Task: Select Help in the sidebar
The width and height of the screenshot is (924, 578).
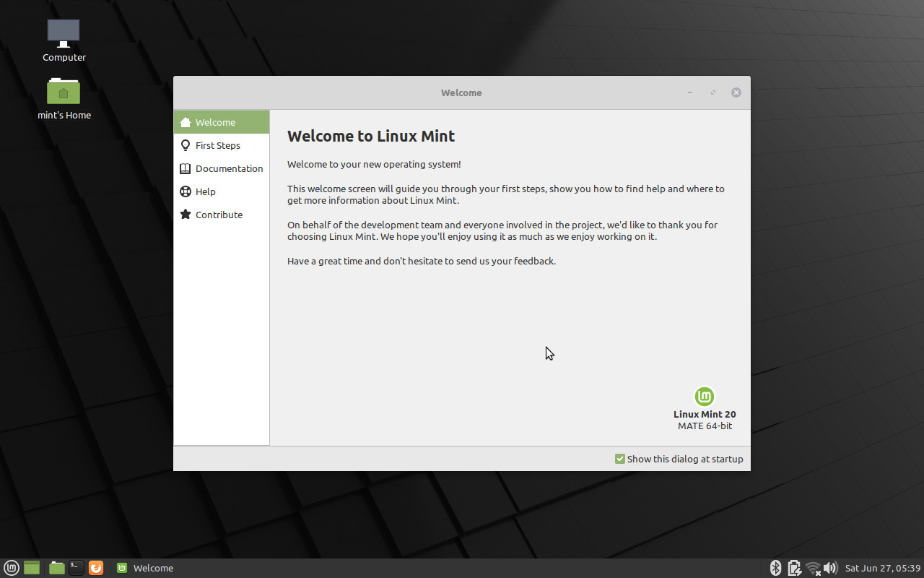Action: coord(205,191)
